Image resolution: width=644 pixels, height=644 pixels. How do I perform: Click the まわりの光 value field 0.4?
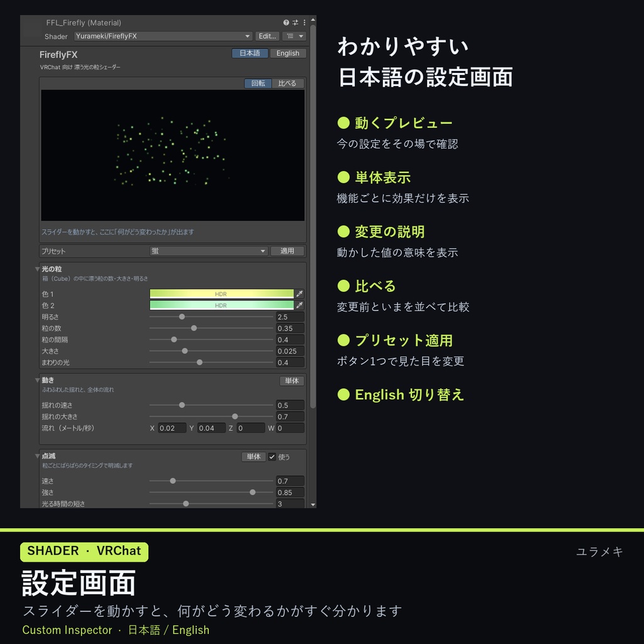click(290, 363)
